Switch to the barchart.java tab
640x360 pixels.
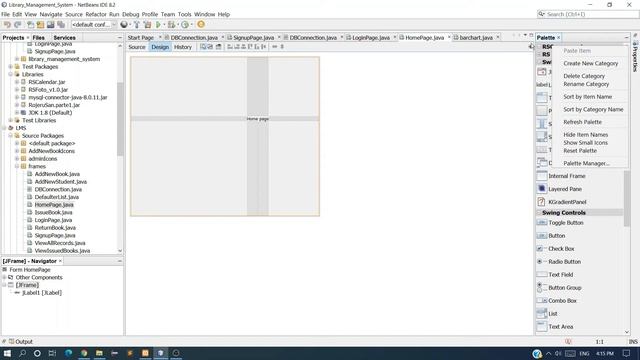[476, 38]
